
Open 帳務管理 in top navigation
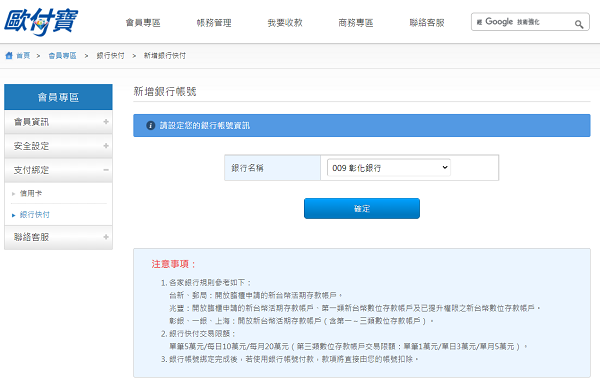[x=214, y=23]
